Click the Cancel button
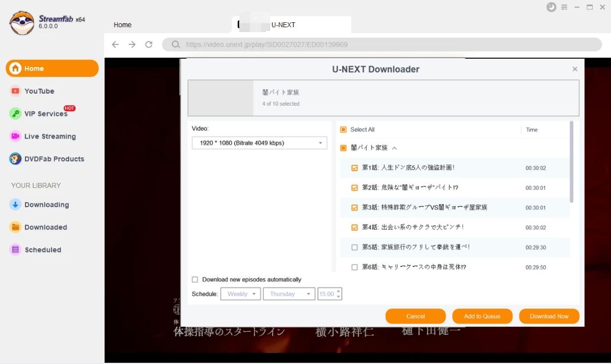 click(x=415, y=316)
